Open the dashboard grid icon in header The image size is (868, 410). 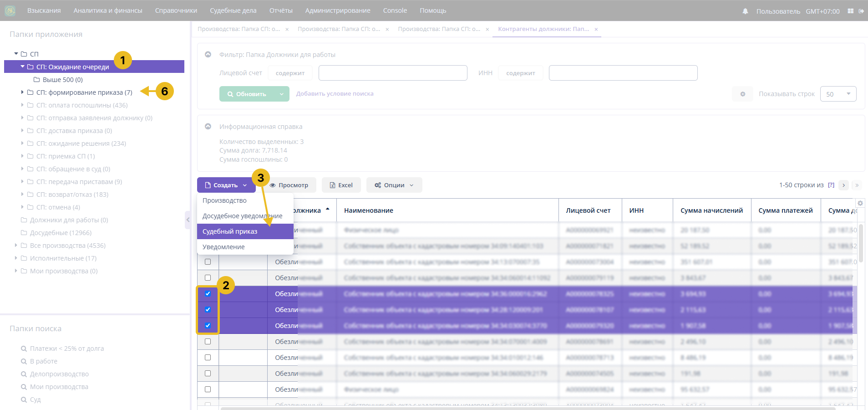pos(850,11)
